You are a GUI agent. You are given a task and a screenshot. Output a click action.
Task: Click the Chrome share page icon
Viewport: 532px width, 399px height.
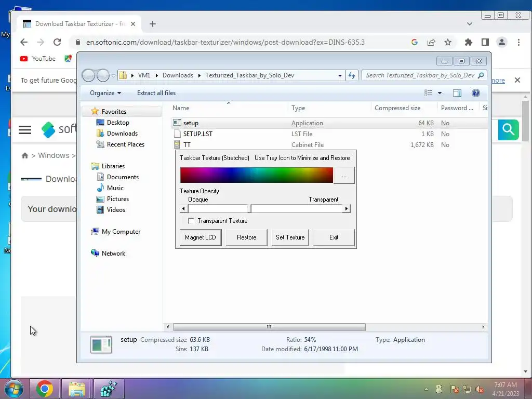[431, 42]
